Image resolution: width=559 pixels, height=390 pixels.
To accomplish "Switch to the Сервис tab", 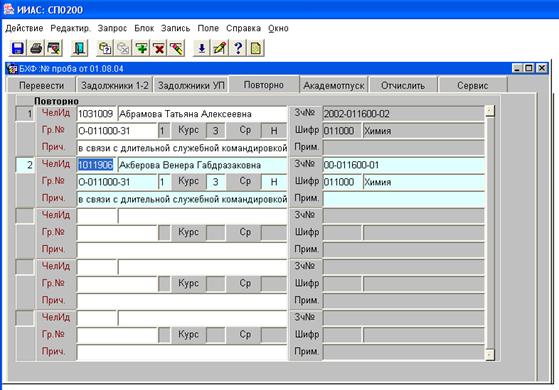I will (x=472, y=86).
